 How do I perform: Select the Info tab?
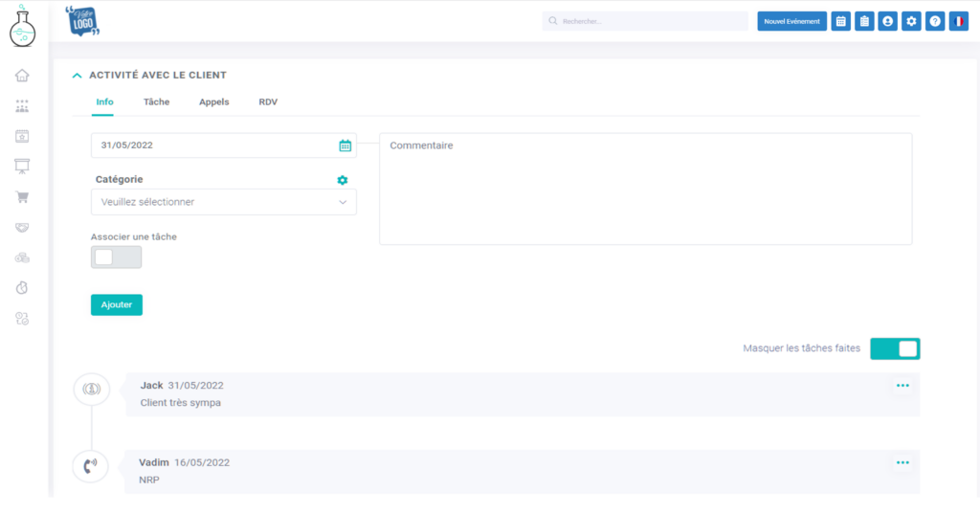click(104, 101)
